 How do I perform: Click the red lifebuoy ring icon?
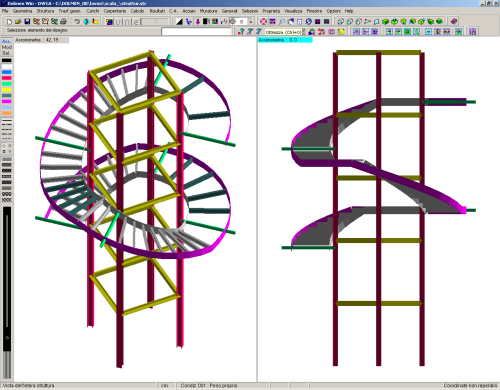point(263,22)
